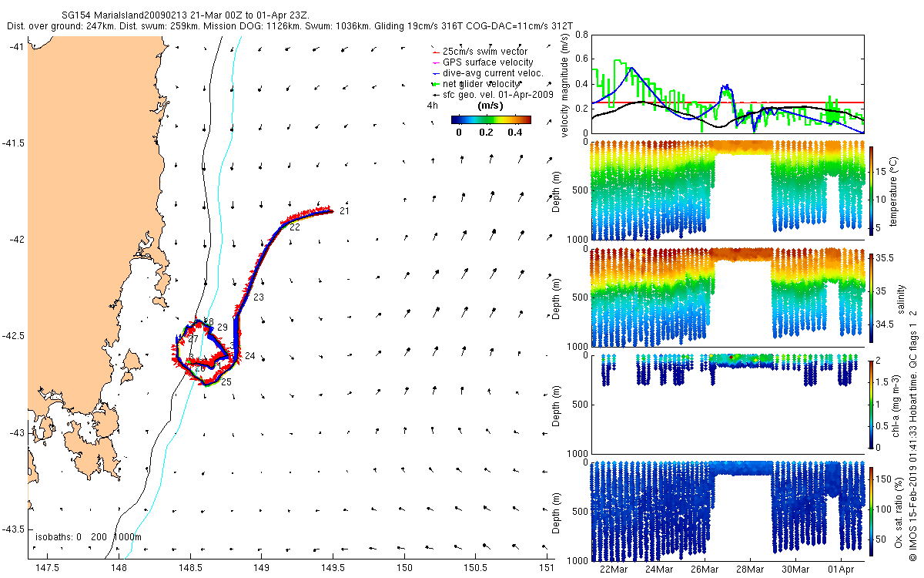Viewport: 924px width, 578px height.
Task: Click the track day marker 22
Action: click(x=294, y=227)
